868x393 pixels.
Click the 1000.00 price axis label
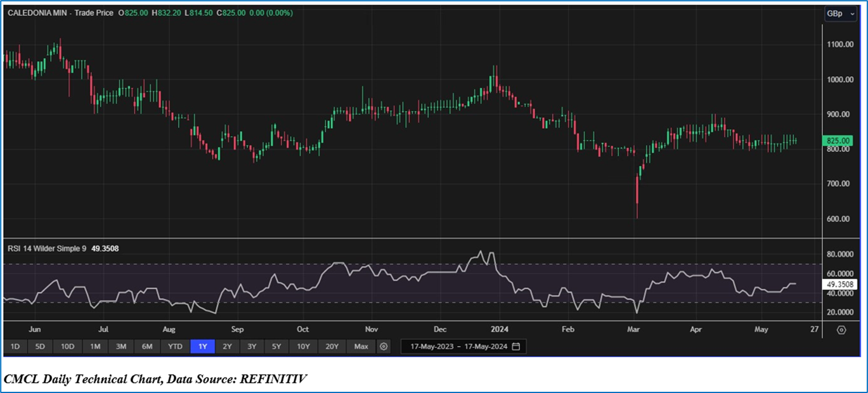click(x=839, y=80)
